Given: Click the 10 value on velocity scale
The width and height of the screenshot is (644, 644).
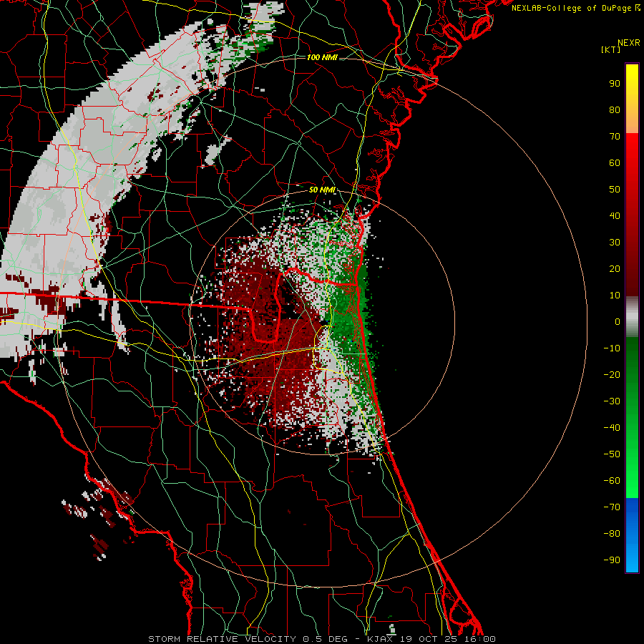Looking at the screenshot, I should [x=615, y=296].
